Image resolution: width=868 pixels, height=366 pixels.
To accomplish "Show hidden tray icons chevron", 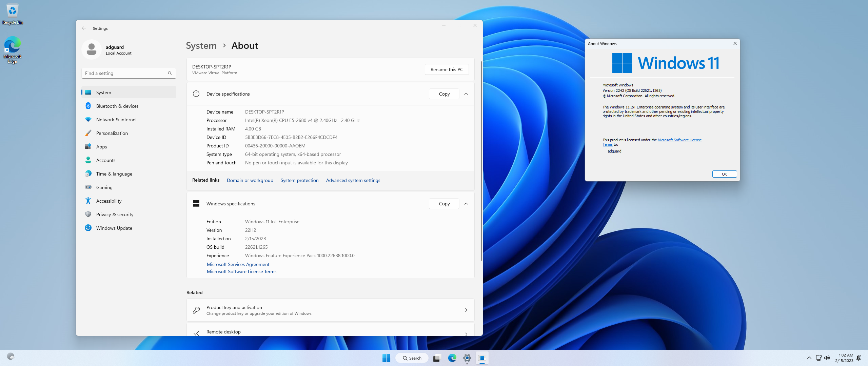I will coord(809,358).
